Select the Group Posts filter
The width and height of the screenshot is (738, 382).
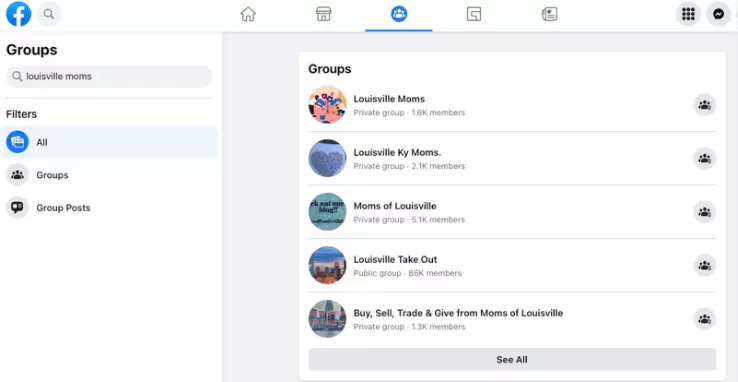[x=109, y=207]
